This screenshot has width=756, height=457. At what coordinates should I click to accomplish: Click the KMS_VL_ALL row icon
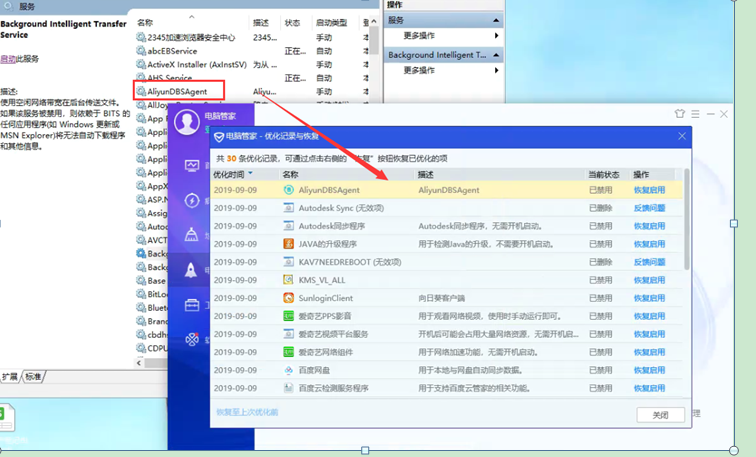click(x=288, y=280)
